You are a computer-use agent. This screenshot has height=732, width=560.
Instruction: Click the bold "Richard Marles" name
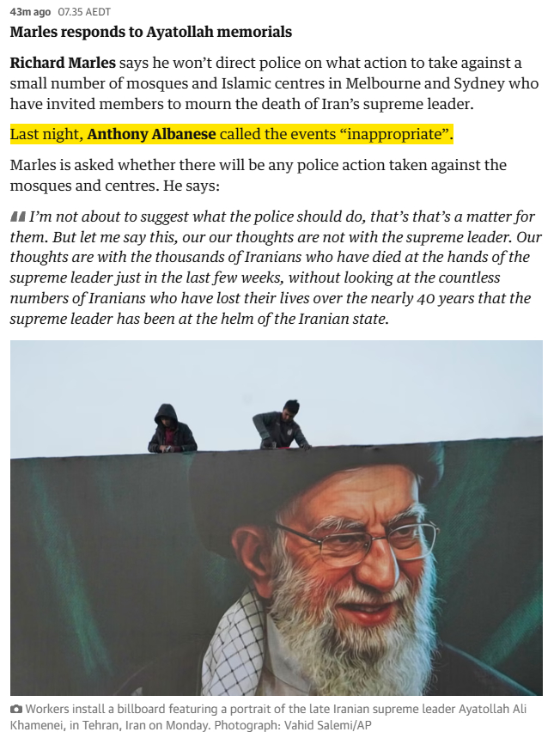pos(63,63)
